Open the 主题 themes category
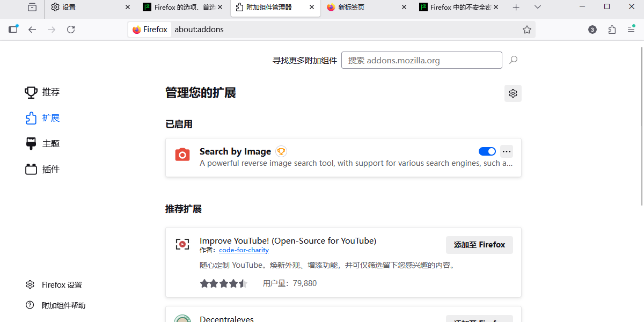Image resolution: width=644 pixels, height=322 pixels. (x=42, y=144)
